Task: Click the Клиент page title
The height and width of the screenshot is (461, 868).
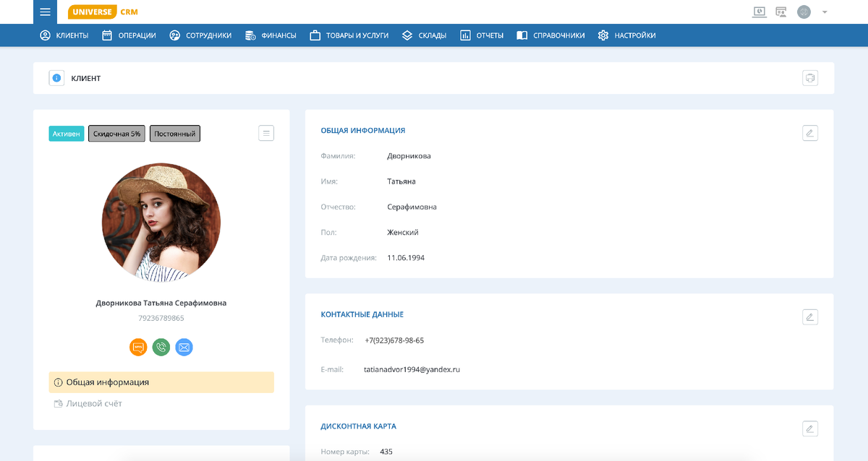Action: [86, 78]
